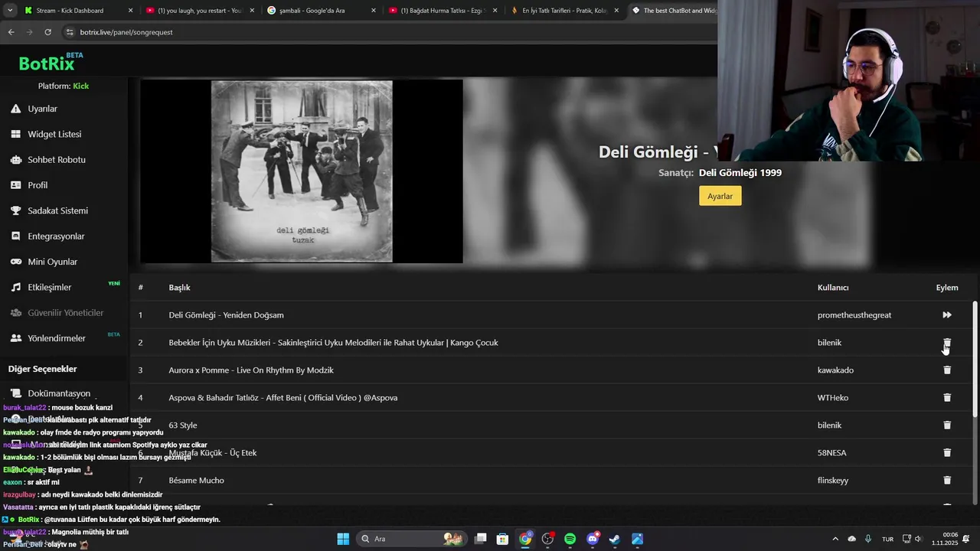
Task: Open Steam from the taskbar
Action: (x=615, y=539)
